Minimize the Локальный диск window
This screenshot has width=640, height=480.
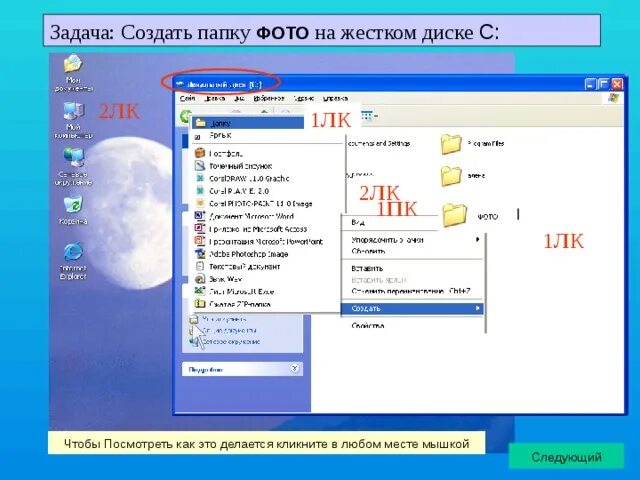(x=590, y=84)
